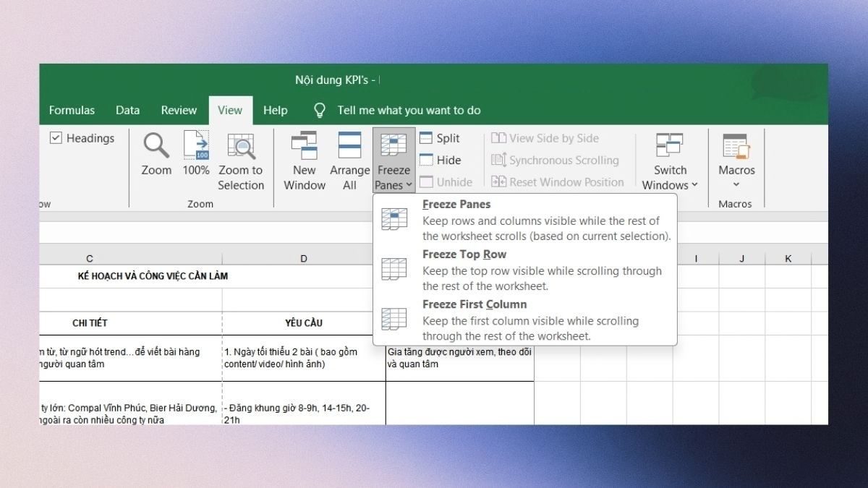Click the YÊU CẦU header cell
This screenshot has width=868, height=488.
pyautogui.click(x=304, y=323)
